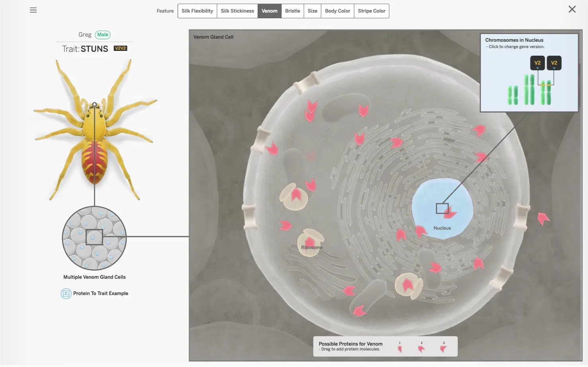Click the V2V2 genotype badge beside STUNS
Screen dimensions: 588x367
pos(120,48)
